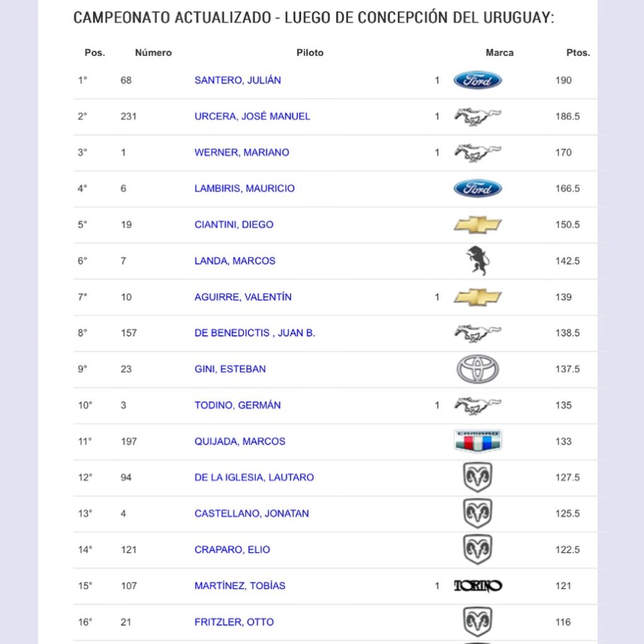Click the Dodge Ram logo beside De La Iglesia
The height and width of the screenshot is (644, 644).
click(x=477, y=477)
